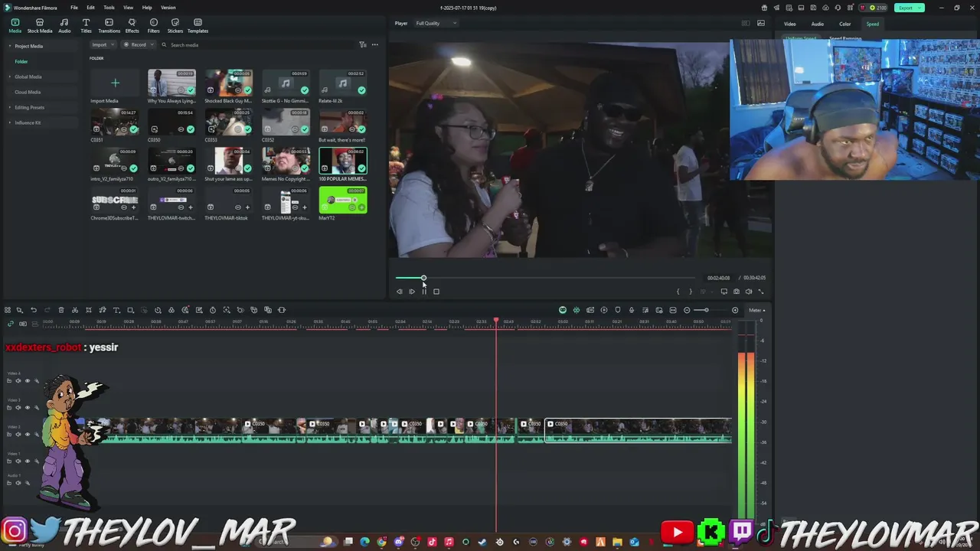Screen dimensions: 980x551
Task: Click the player volume speaker icon
Action: tap(749, 292)
